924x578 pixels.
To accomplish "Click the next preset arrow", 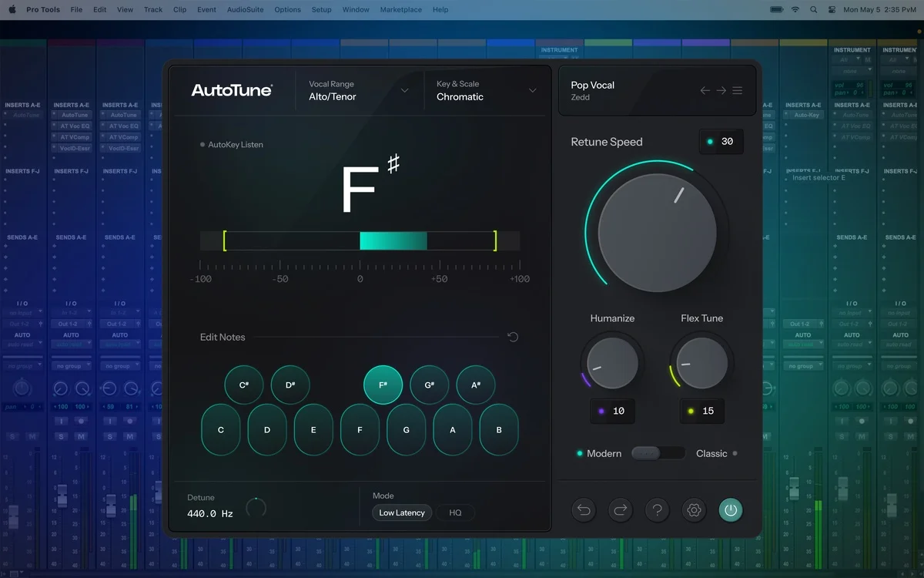I will click(x=721, y=90).
